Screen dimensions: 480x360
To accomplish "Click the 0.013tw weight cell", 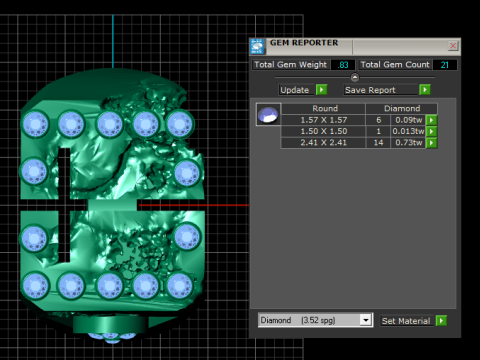I will click(x=409, y=131).
